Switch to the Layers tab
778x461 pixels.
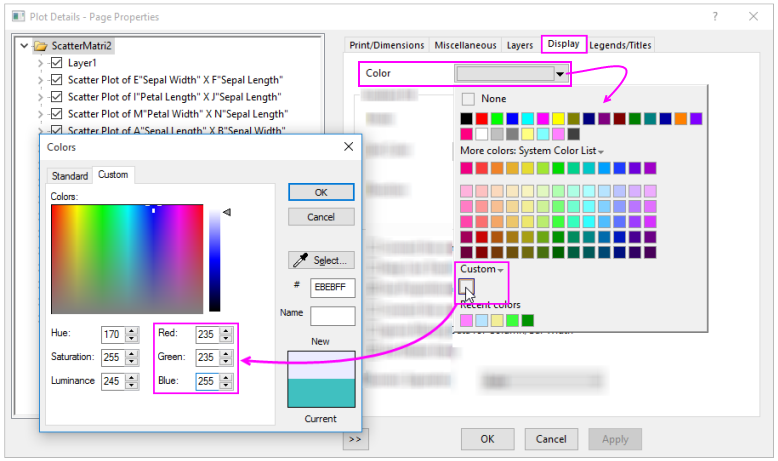point(519,45)
